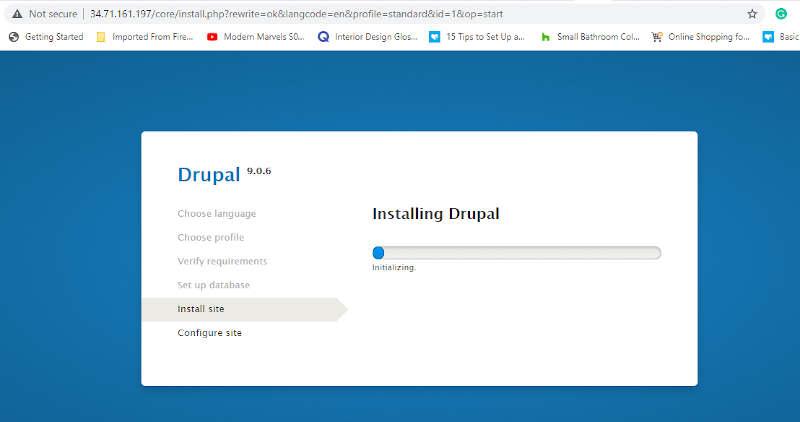
Task: Open the Imported From Fire... bookmark folder icon
Action: 101,37
